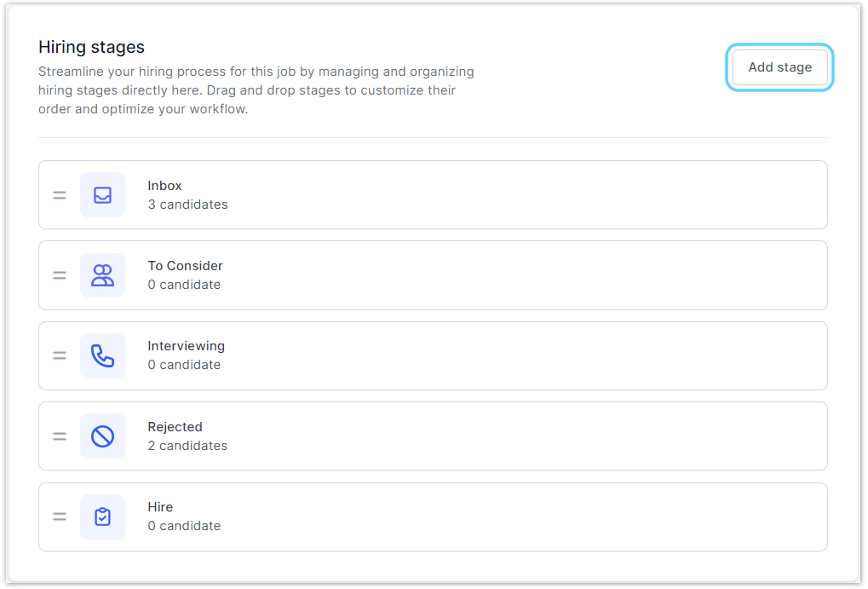Click the Add stage button
The width and height of the screenshot is (868, 589).
click(x=779, y=67)
